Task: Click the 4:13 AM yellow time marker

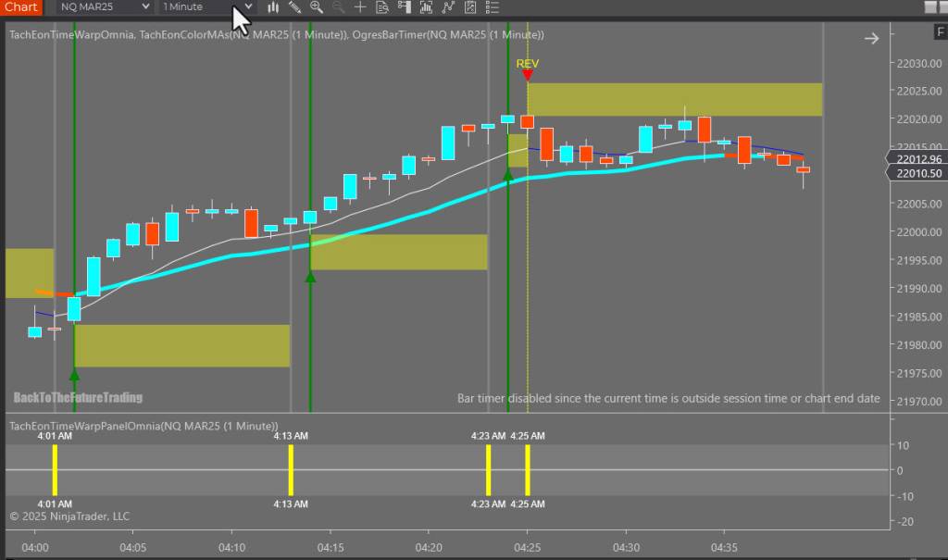Action: (291, 469)
